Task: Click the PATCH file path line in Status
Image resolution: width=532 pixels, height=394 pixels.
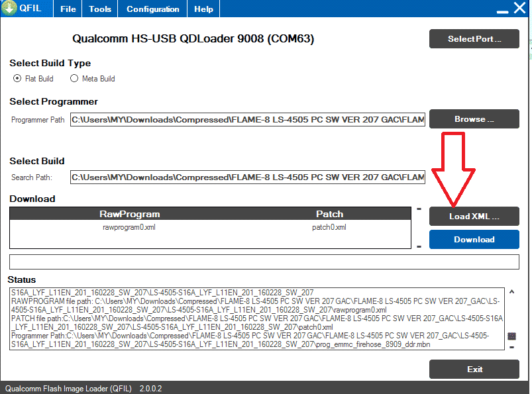Action: click(x=257, y=322)
